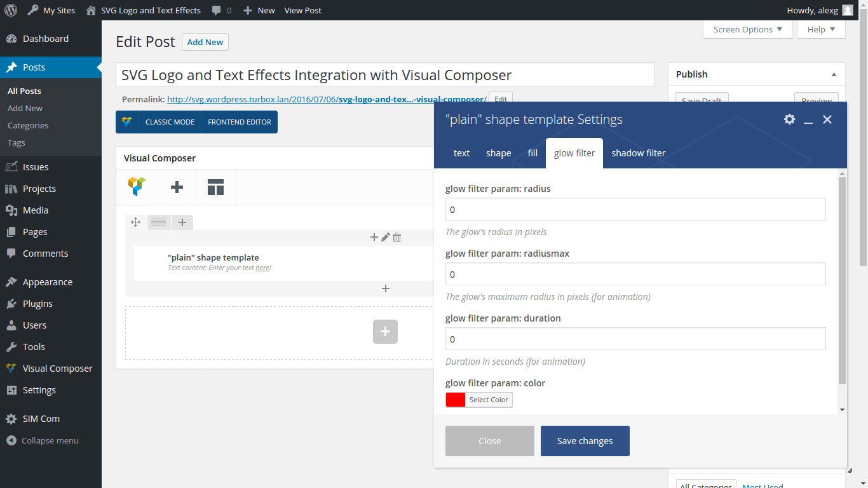Switch to the shadow filter tab
The height and width of the screenshot is (488, 868).
tap(639, 153)
